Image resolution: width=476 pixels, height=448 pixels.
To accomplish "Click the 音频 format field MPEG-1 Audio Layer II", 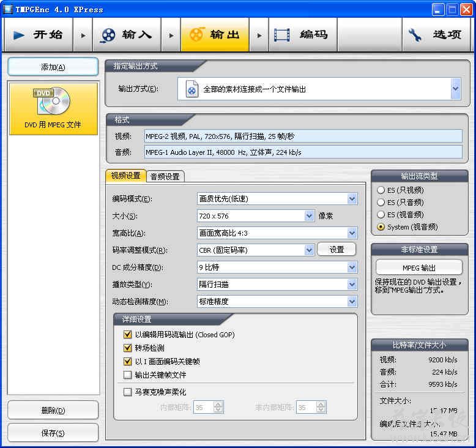I will point(303,152).
